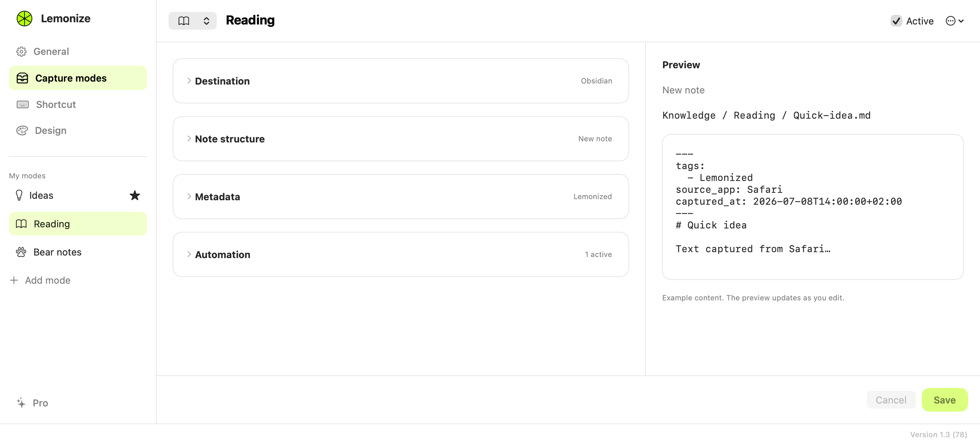Screen dimensions: 980x445
Task: Open Design settings
Action: tap(78, 131)
